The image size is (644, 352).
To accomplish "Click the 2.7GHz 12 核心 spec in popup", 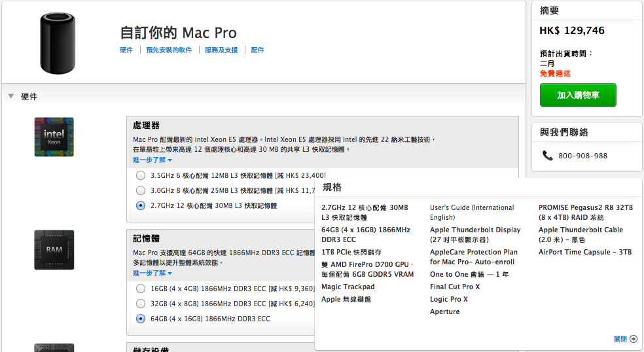I will [x=365, y=213].
